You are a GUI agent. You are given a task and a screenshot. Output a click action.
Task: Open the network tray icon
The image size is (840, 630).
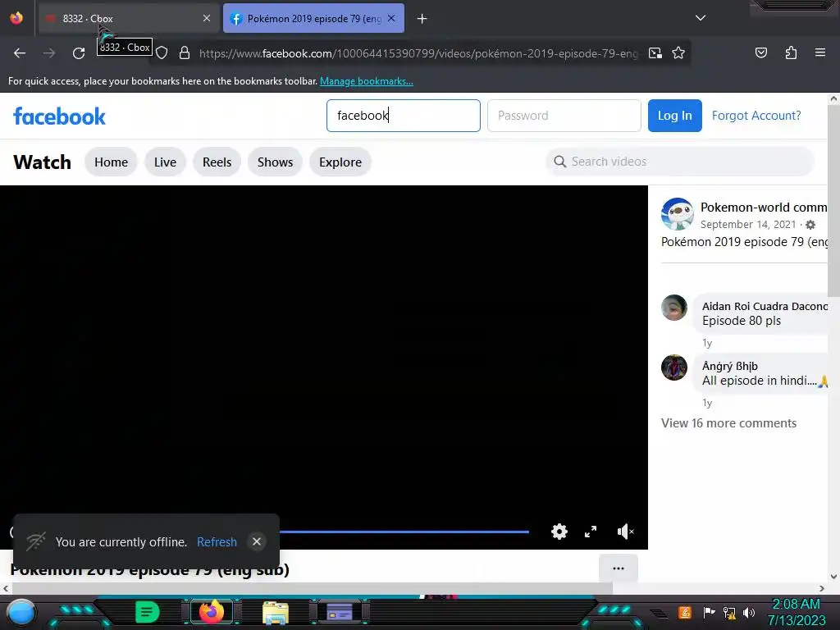pyautogui.click(x=729, y=613)
